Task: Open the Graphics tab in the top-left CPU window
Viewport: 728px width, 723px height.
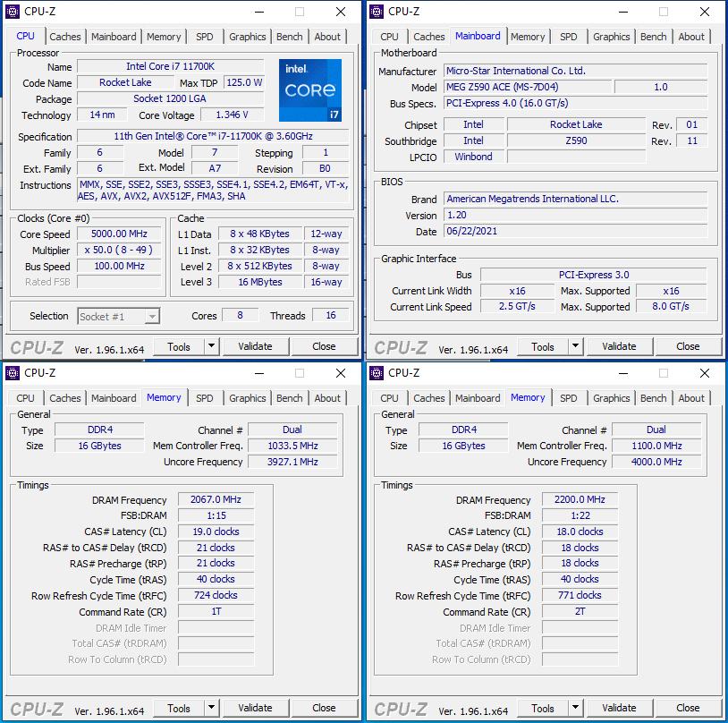Action: 248,37
